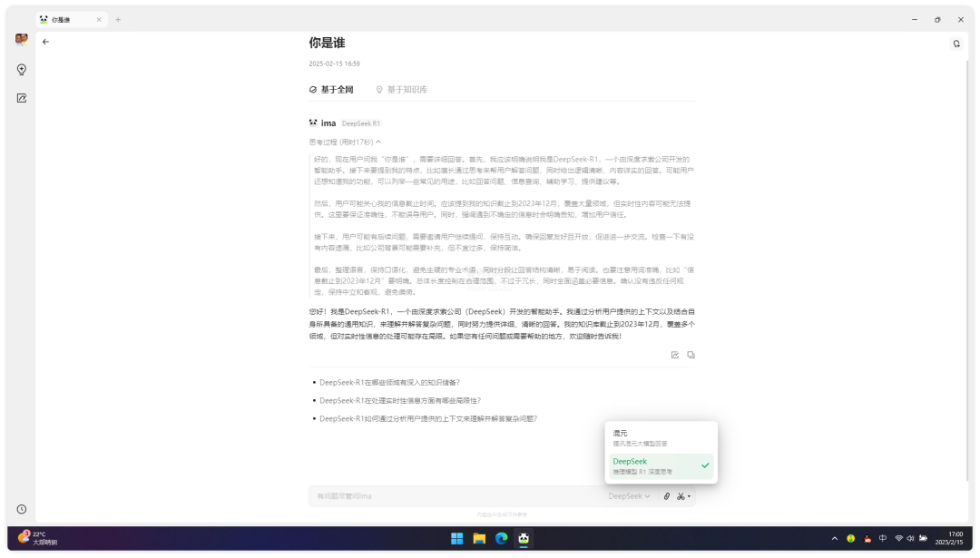Click the back arrow at top left

click(x=45, y=42)
